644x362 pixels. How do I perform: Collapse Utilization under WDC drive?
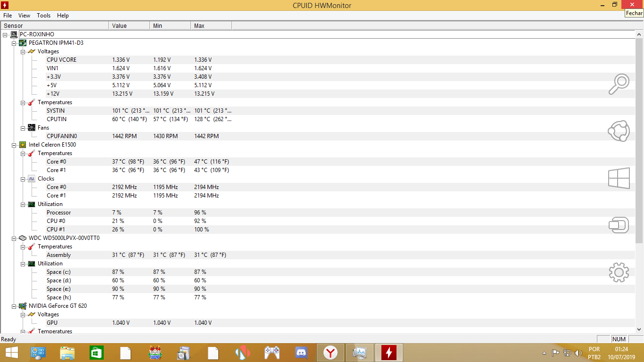coord(23,263)
